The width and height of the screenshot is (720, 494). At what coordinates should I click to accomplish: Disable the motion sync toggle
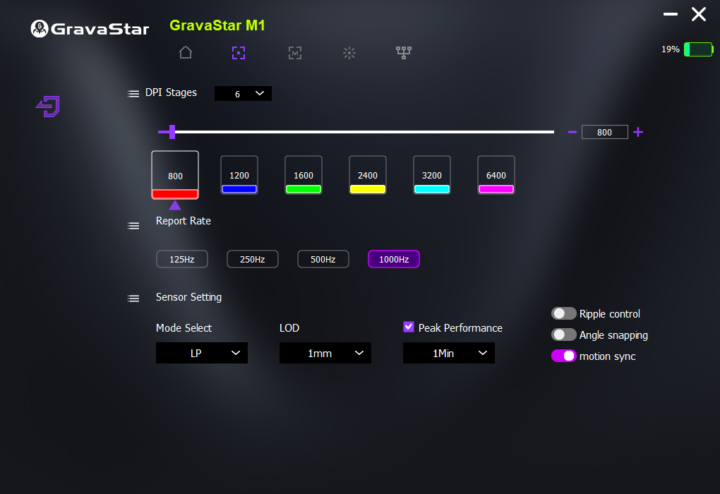coord(563,356)
